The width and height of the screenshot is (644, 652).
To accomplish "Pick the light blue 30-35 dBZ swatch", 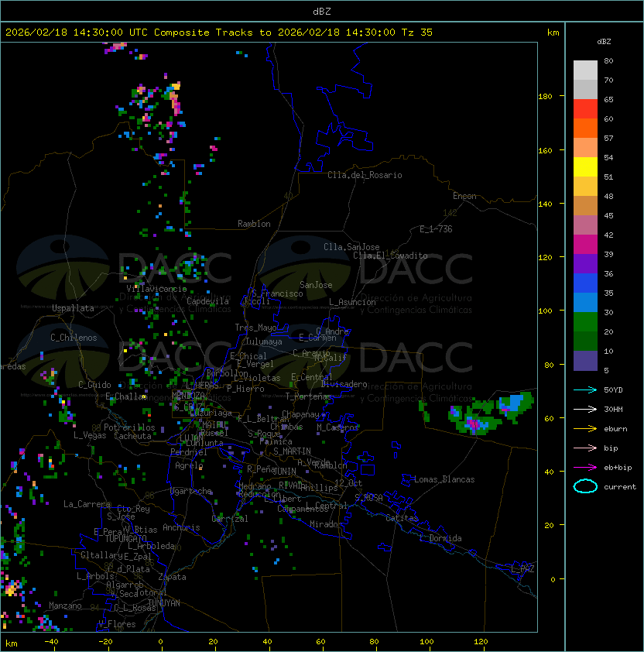I will (585, 303).
